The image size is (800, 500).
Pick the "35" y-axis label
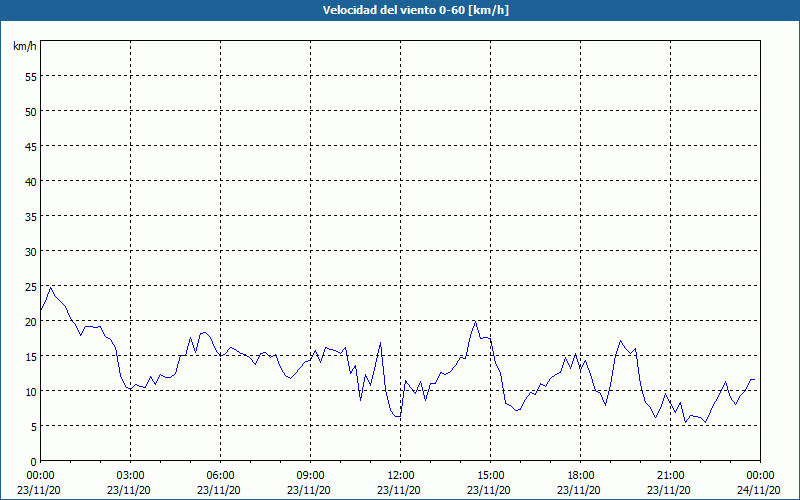31,217
